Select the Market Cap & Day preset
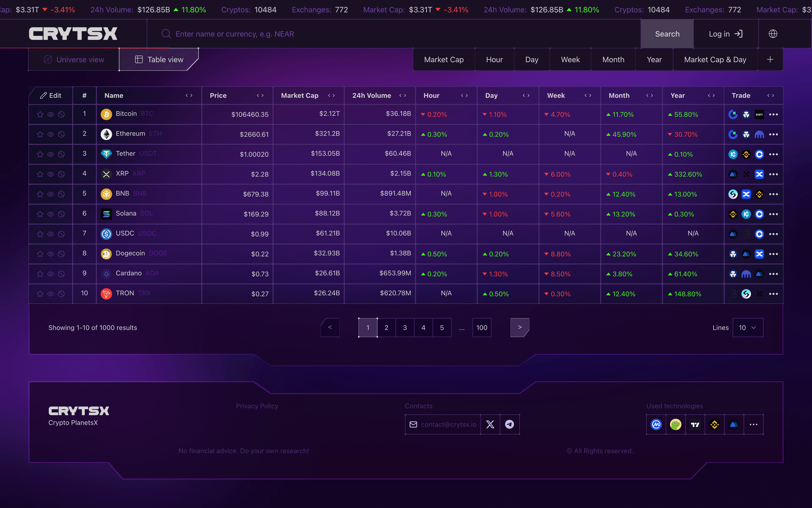812x508 pixels. coord(715,60)
